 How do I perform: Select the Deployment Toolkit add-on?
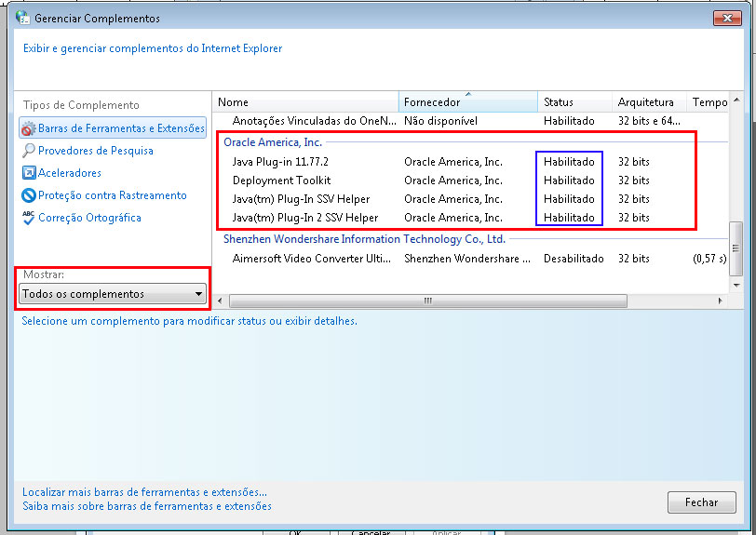point(281,181)
